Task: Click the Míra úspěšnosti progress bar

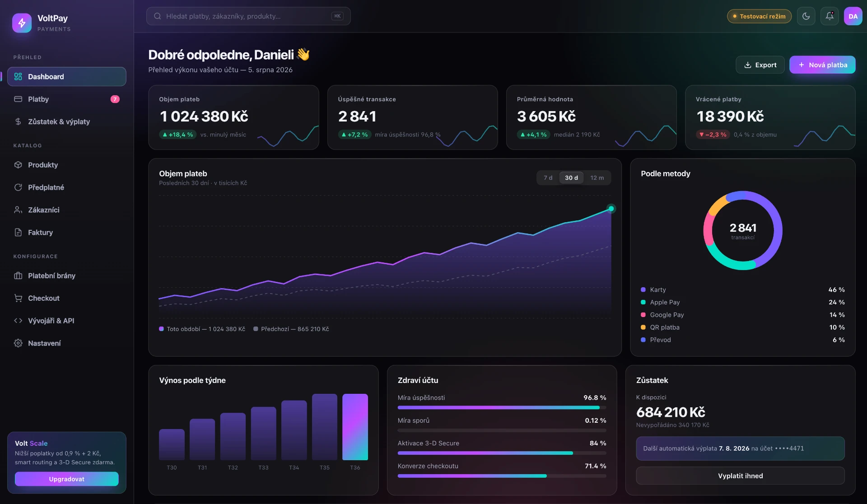Action: point(502,408)
